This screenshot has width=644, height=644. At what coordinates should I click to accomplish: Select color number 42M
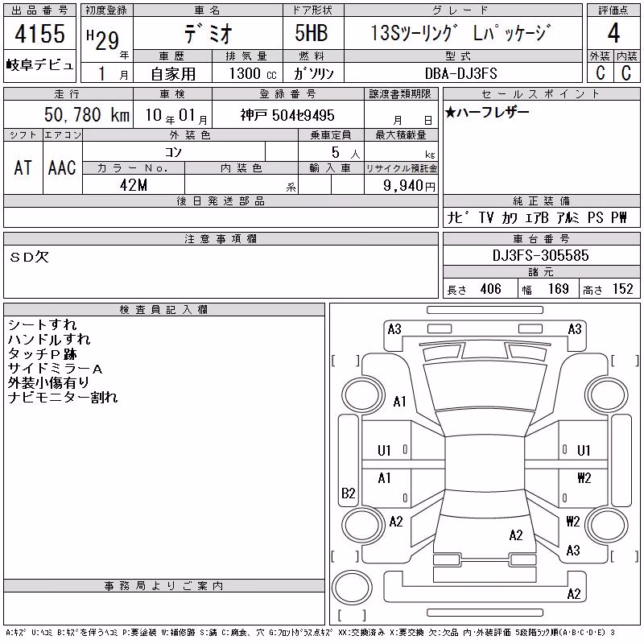point(134,185)
